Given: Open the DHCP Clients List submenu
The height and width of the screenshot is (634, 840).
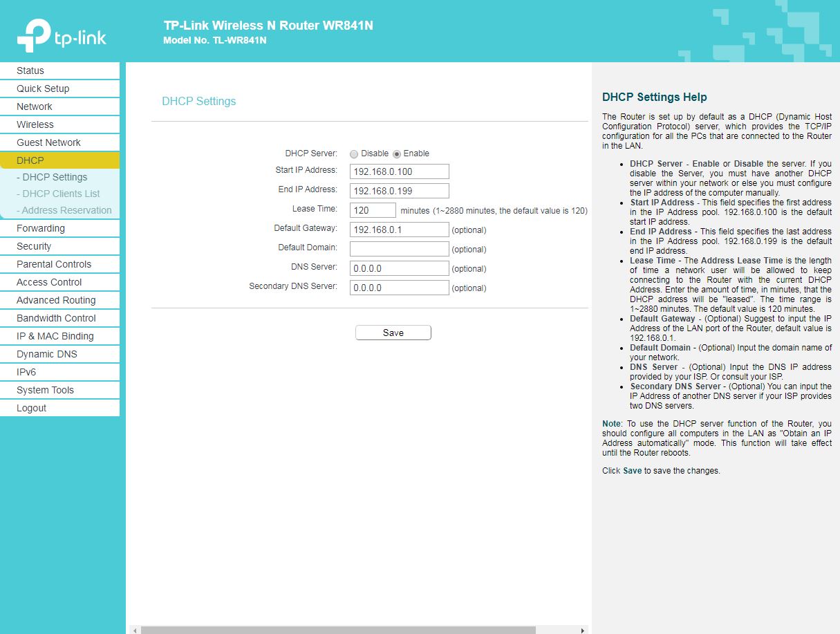Looking at the screenshot, I should [58, 194].
